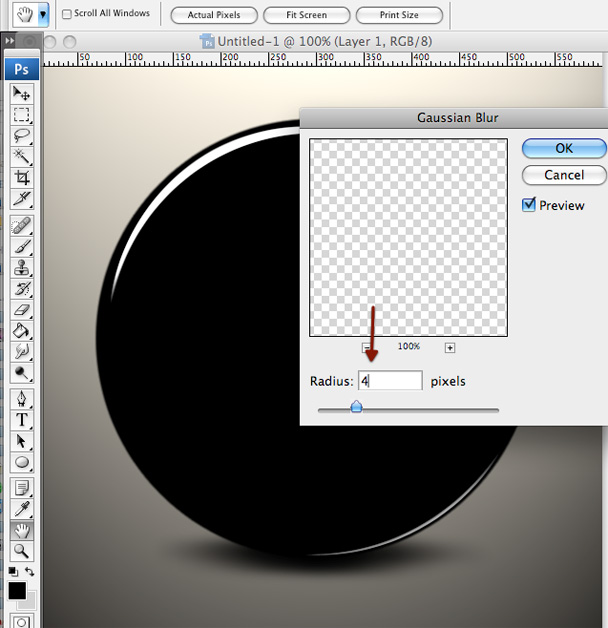Click the 100% preview zoom label
This screenshot has width=608, height=628.
click(409, 346)
